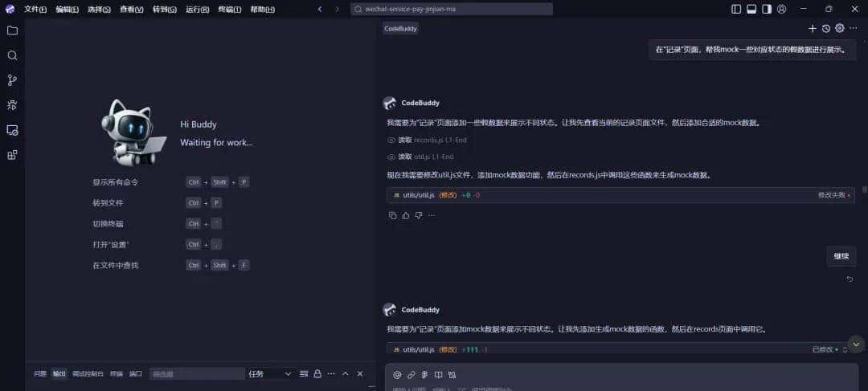
Task: Open the Extensions blocks icon
Action: coord(12,155)
